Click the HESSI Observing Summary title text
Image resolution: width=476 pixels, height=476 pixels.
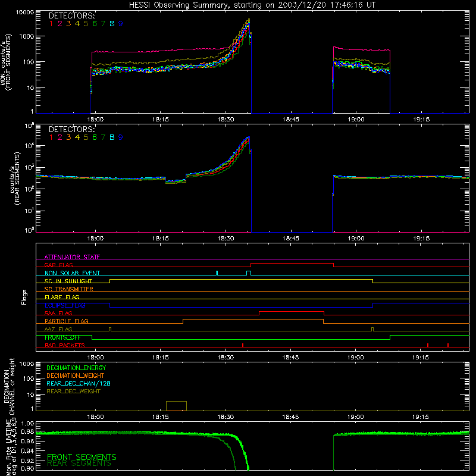click(x=252, y=5)
